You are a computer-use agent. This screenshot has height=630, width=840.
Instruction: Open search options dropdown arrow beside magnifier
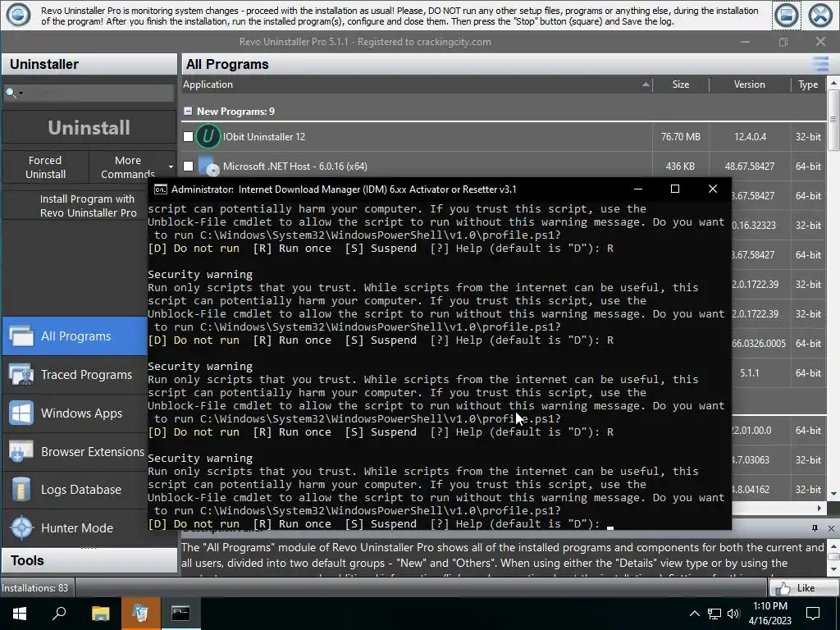(21, 94)
